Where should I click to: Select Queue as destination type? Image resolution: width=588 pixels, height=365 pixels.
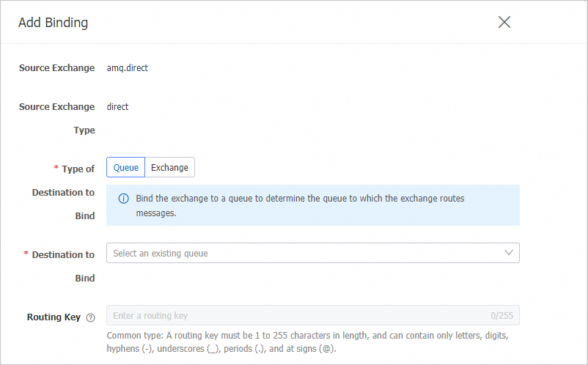(125, 167)
